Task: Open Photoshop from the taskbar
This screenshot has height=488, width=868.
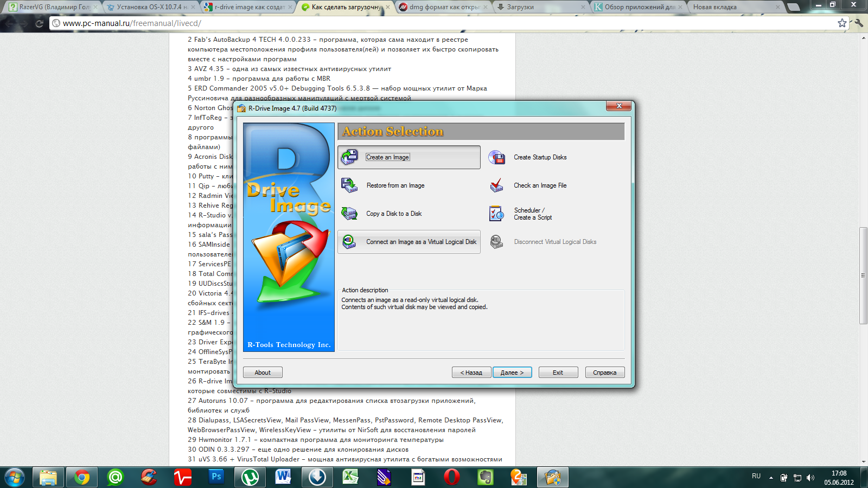Action: coord(216,477)
